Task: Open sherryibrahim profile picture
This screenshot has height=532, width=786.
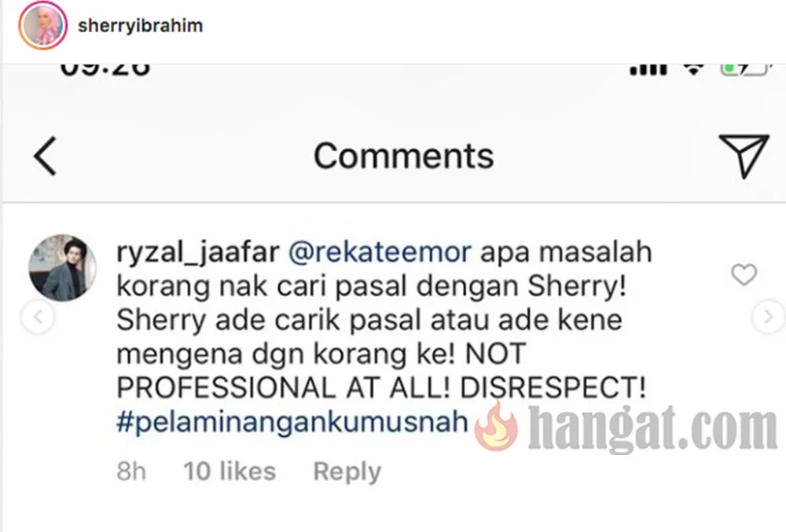Action: click(x=42, y=25)
